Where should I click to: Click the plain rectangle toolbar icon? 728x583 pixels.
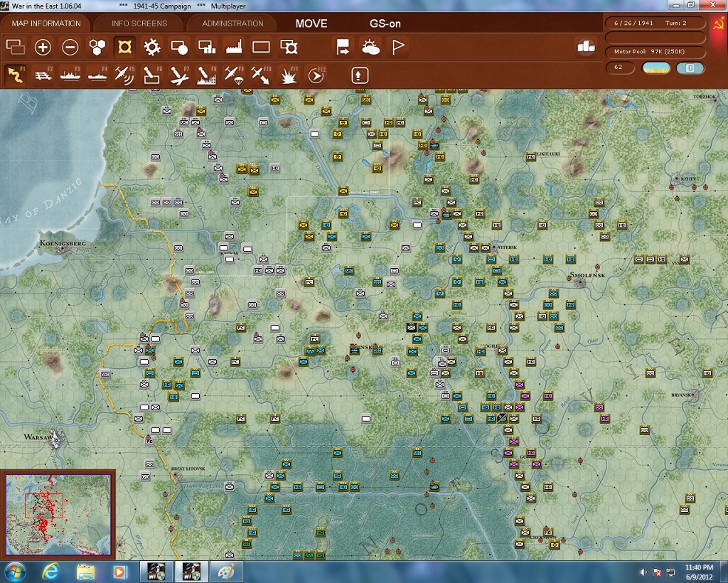pos(261,47)
